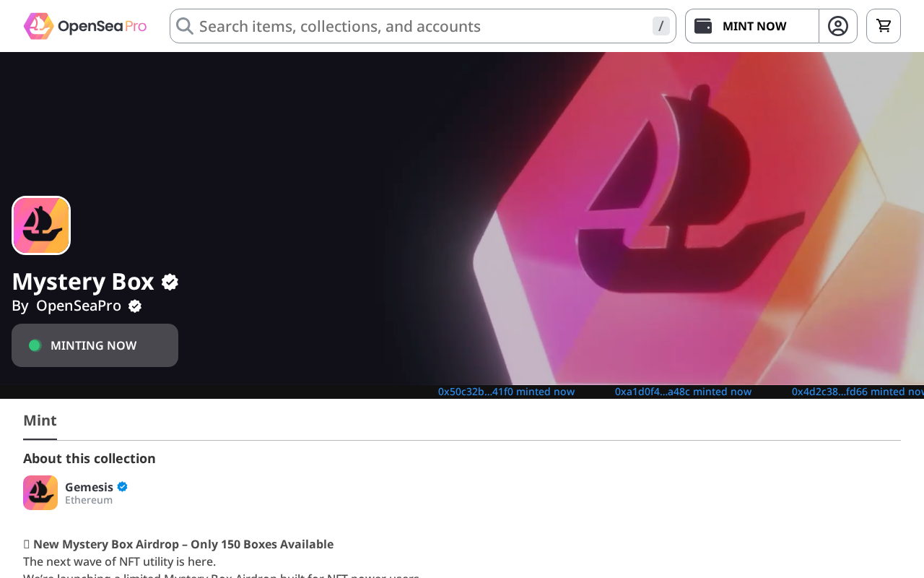Open the shopping cart
Viewport: 924px width, 578px height.
click(884, 26)
